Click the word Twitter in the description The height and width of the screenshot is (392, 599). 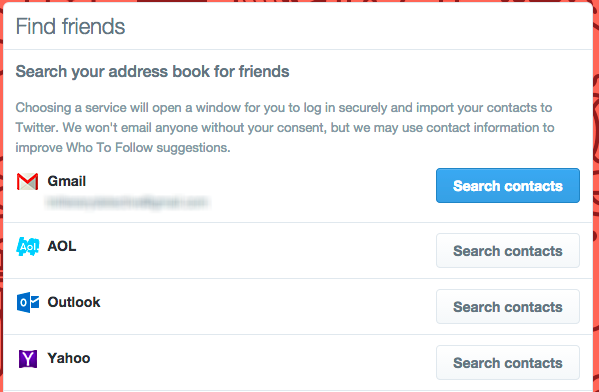click(x=37, y=127)
